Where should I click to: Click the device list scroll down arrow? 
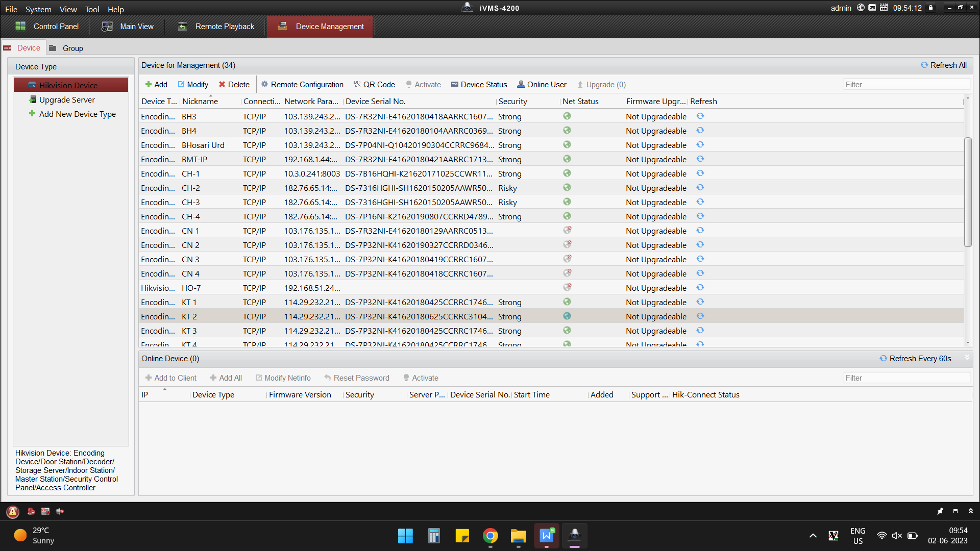(x=968, y=343)
